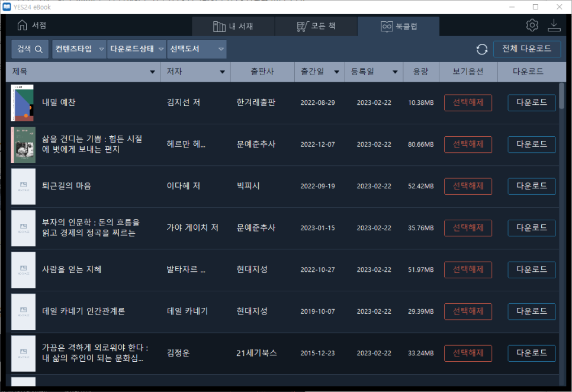The width and height of the screenshot is (572, 392).
Task: Deselect 삶을 견디는 기쁨 with 선택해제
Action: [468, 144]
